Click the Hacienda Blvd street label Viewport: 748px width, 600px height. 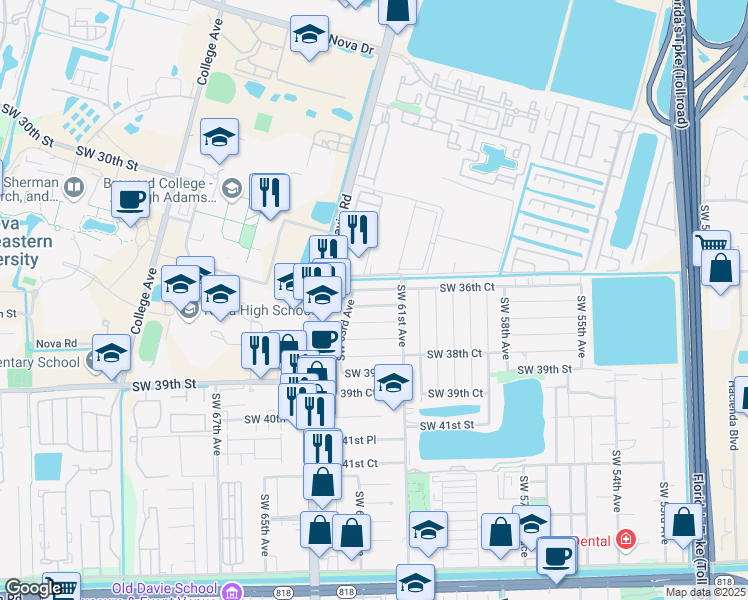pos(733,415)
